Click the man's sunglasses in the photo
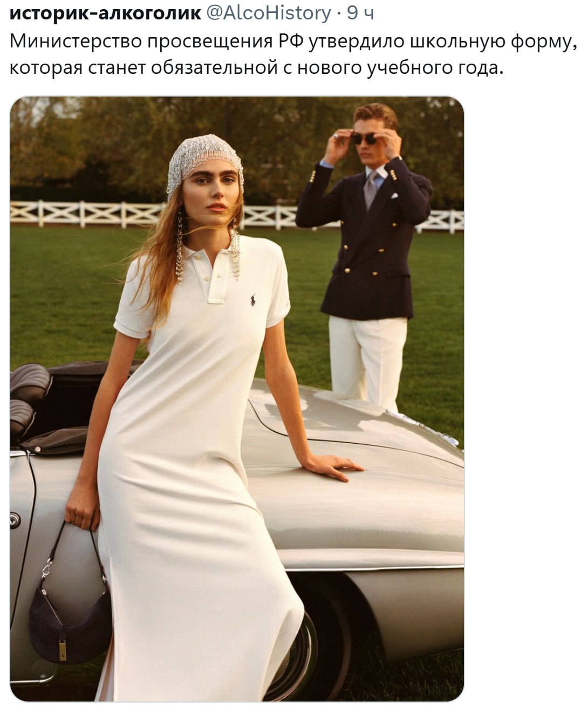This screenshot has height=708, width=588. 365,138
